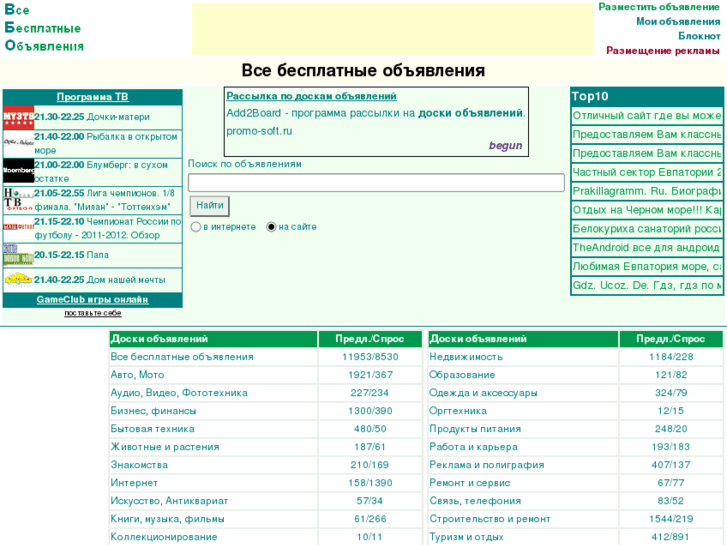Click the НТВ футбол channel logo
Image resolution: width=727 pixels, height=545 pixels.
[x=19, y=199]
